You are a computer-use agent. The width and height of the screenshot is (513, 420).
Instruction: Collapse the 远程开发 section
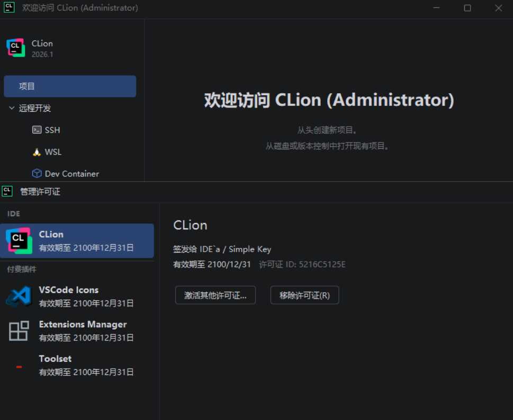(12, 108)
